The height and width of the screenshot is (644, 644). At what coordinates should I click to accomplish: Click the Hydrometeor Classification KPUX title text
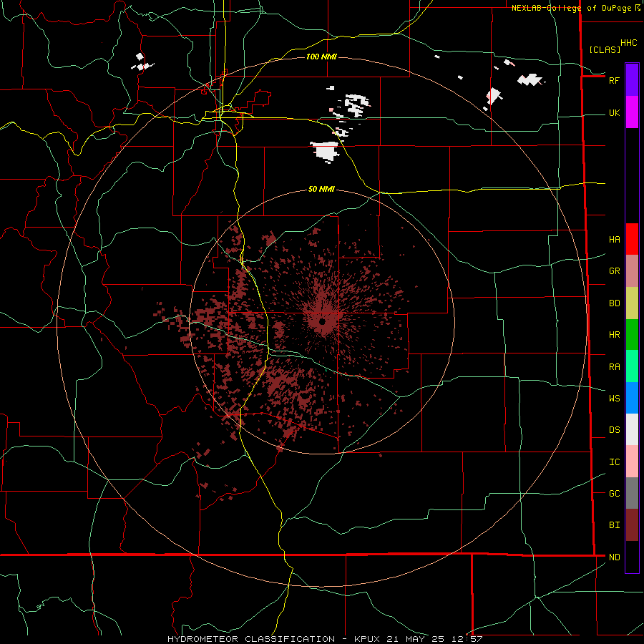[325, 639]
